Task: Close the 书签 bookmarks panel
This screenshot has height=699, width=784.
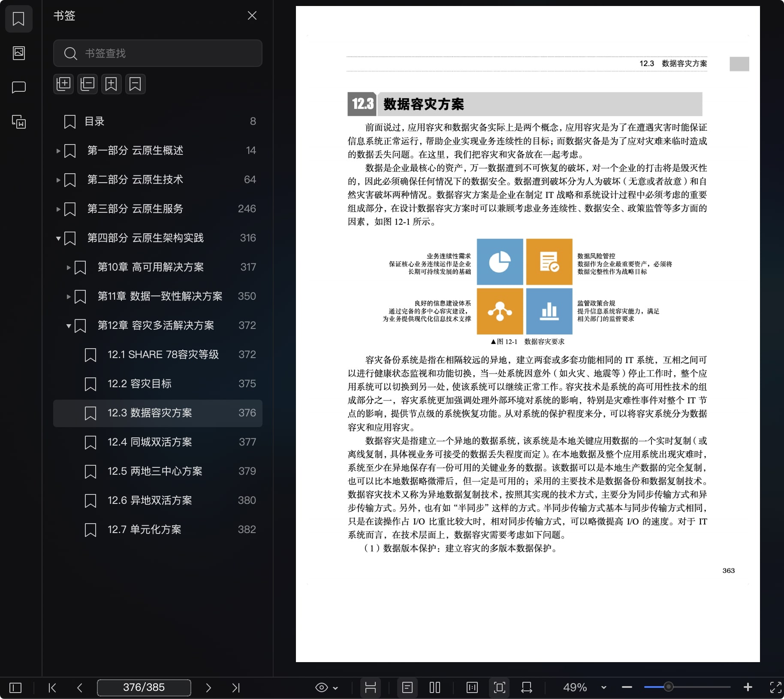Action: click(252, 16)
